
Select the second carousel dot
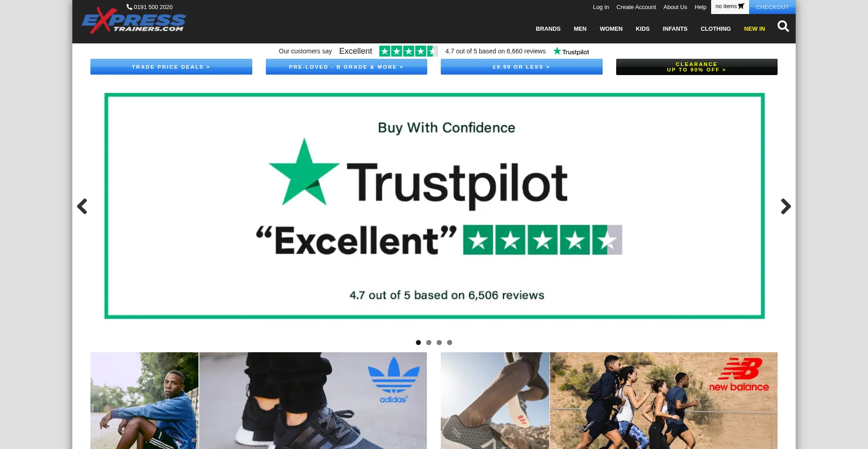429,342
